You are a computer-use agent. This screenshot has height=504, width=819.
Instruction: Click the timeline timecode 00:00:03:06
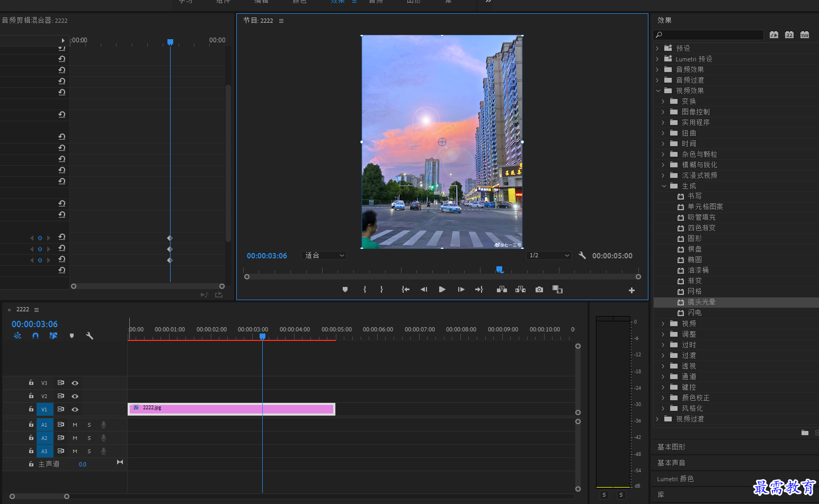pos(34,324)
